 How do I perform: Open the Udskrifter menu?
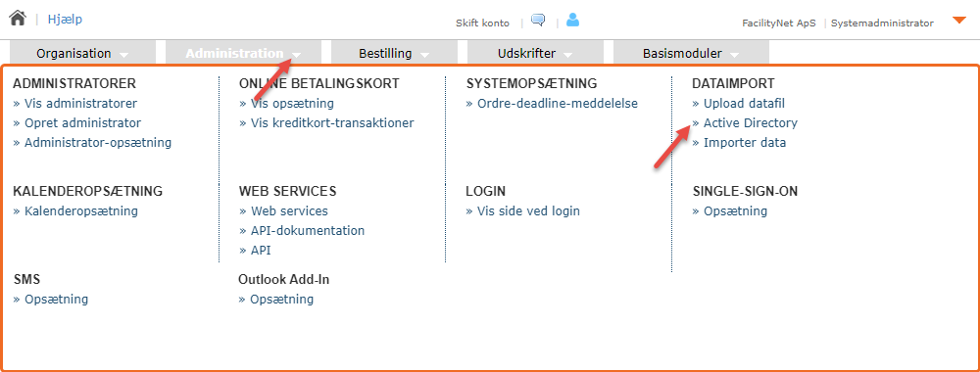(535, 54)
